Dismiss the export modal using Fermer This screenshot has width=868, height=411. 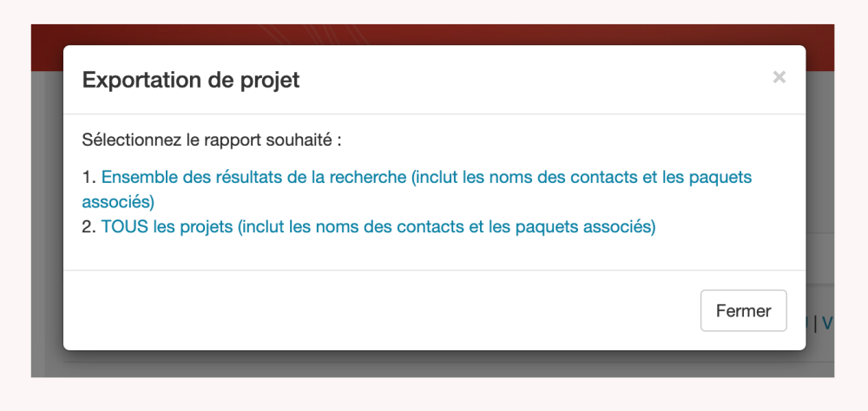743,310
